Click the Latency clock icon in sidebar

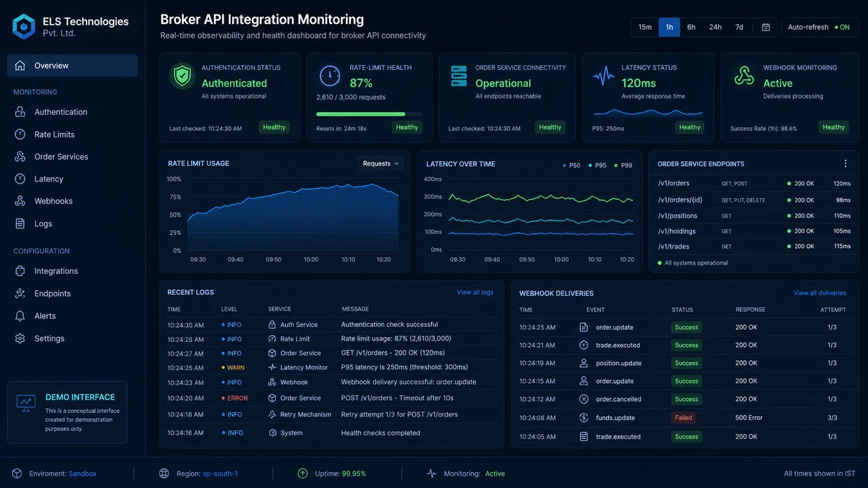20,179
